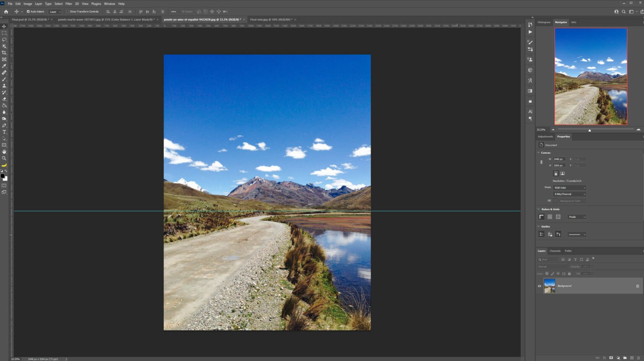Enable Show Transform Controls checkbox
Image resolution: width=644 pixels, height=361 pixels.
click(x=68, y=12)
